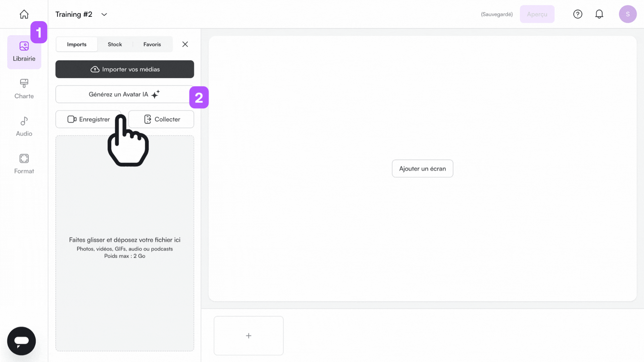Click the Collecter button

(161, 119)
